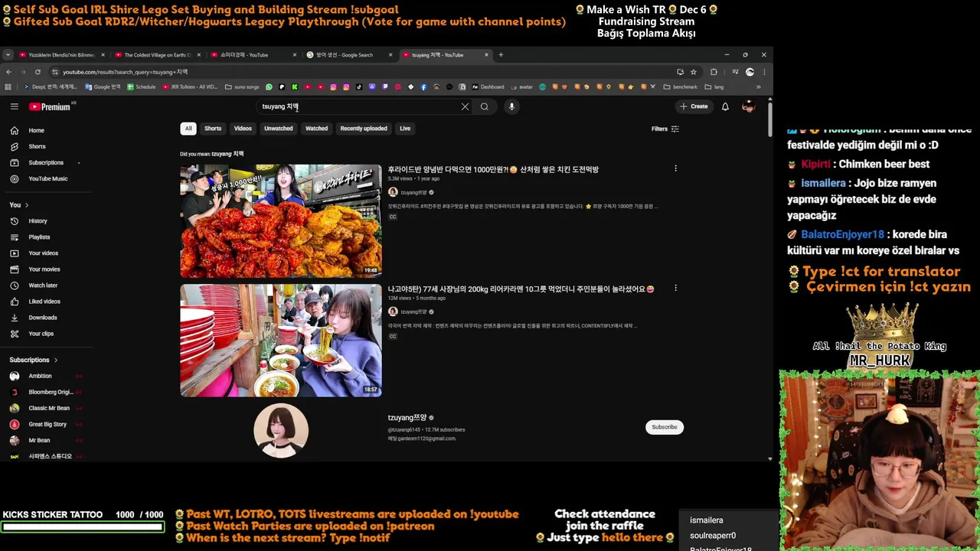Select the Live filter chip
The image size is (980, 551).
405,129
